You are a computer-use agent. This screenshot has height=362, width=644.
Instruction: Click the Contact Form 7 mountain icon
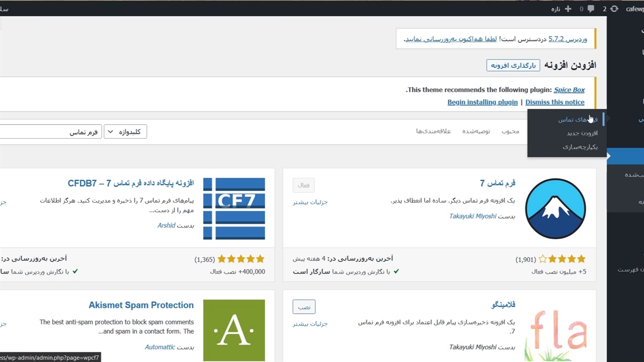(555, 208)
